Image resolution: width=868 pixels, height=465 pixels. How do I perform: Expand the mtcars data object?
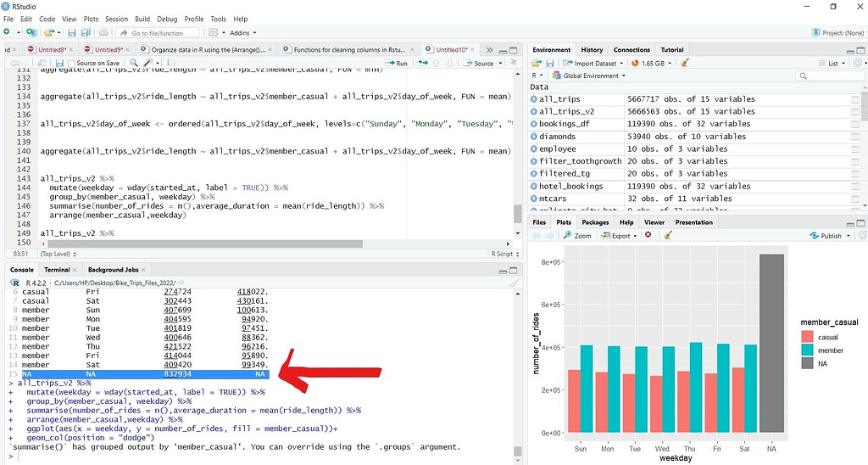[534, 199]
